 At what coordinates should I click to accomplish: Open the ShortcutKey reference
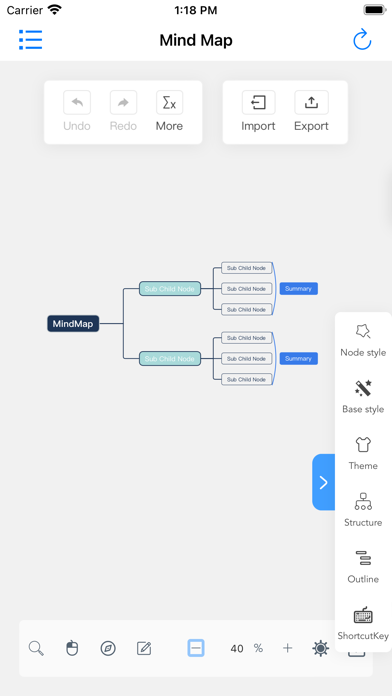(363, 624)
